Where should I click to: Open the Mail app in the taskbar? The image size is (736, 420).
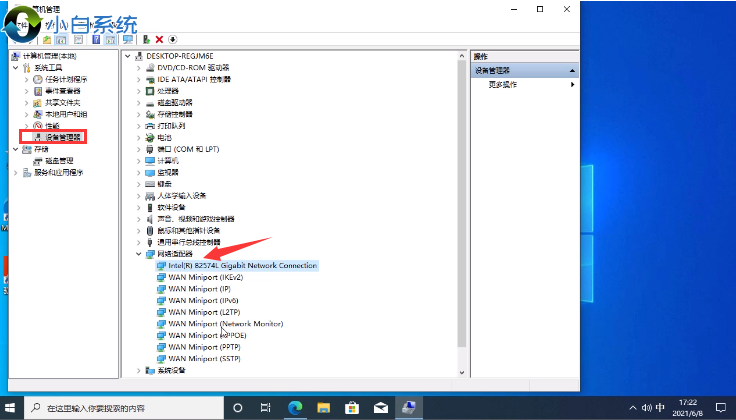(380, 409)
